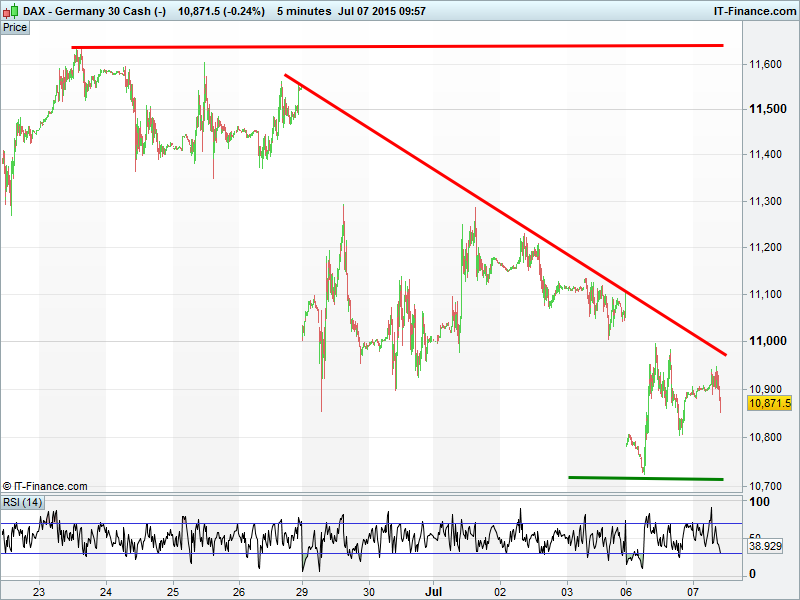The height and width of the screenshot is (600, 800).
Task: Click date label 07 on time axis
Action: [x=693, y=592]
